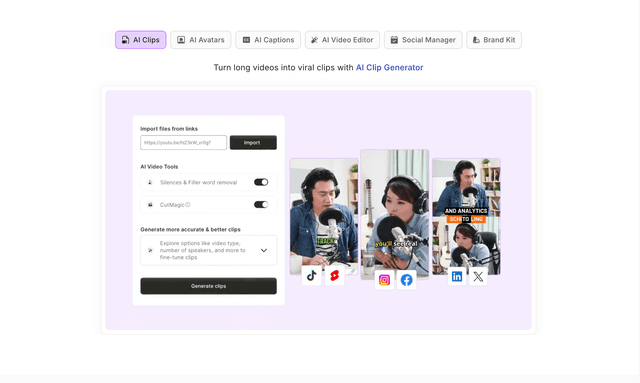Viewport: 640px width, 383px height.
Task: Click the YouTube link input field
Action: pyautogui.click(x=183, y=143)
